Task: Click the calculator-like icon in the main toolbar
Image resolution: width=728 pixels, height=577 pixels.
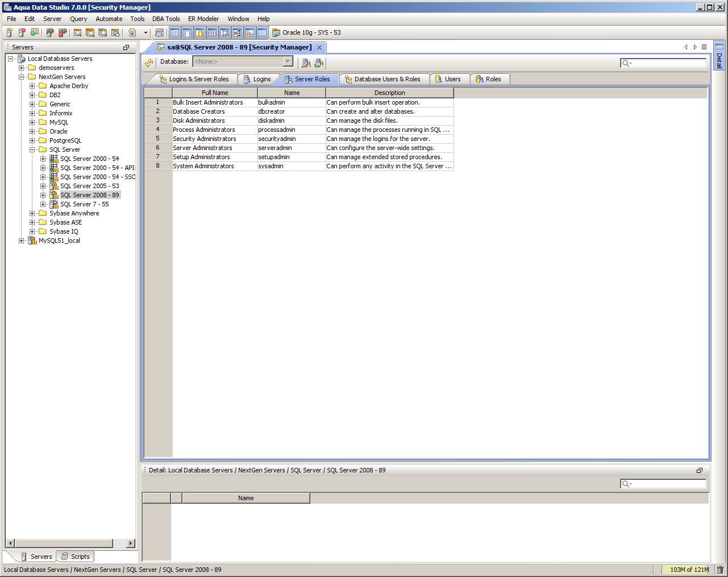Action: [x=160, y=32]
